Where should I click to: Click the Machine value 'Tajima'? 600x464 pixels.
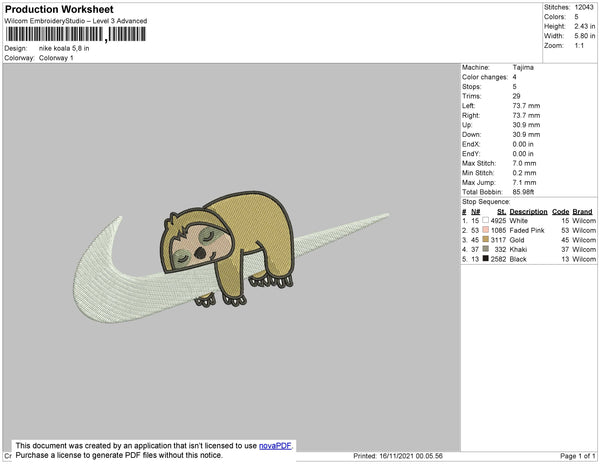(523, 67)
